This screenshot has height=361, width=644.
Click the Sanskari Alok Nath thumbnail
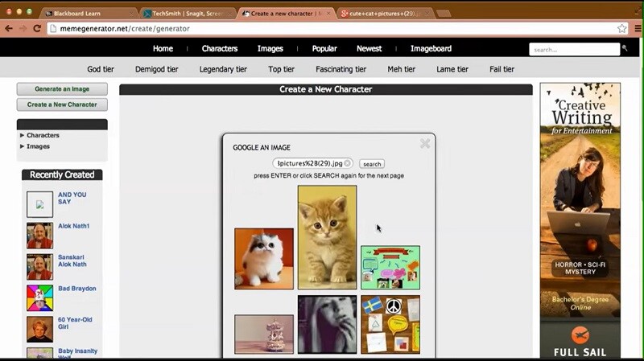click(39, 267)
